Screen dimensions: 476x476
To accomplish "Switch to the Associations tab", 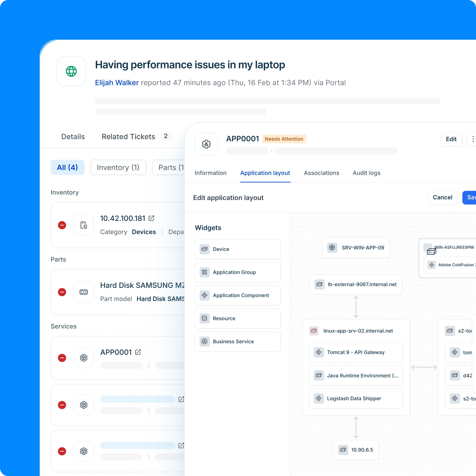I will pos(321,173).
